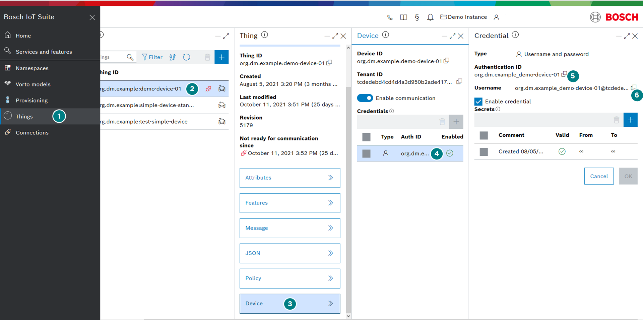
Task: Copy the Thing ID value
Action: (329, 63)
